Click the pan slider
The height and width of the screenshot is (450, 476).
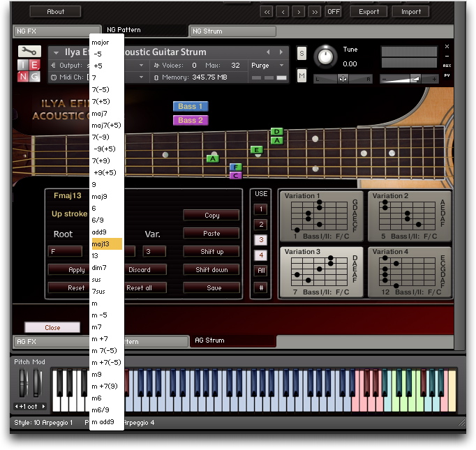tap(343, 80)
